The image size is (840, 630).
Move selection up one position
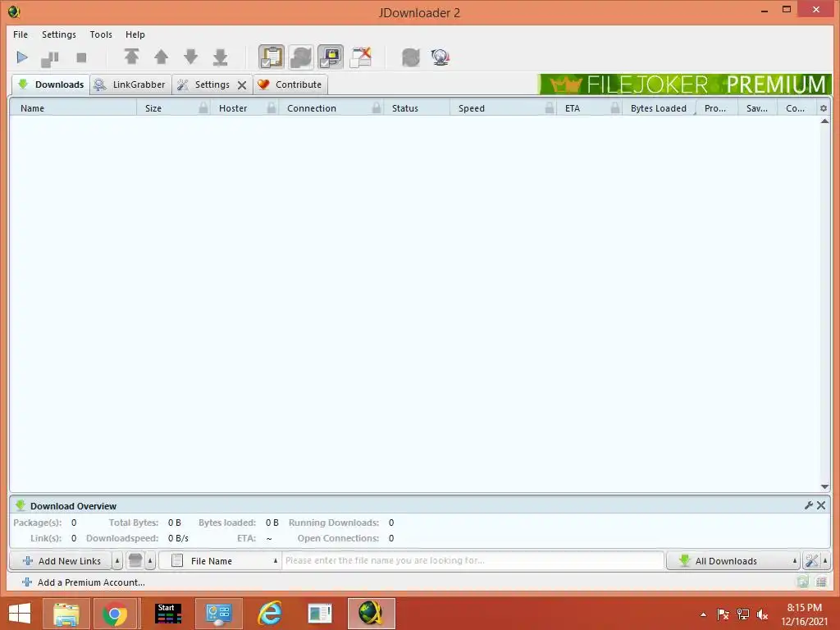tap(162, 57)
